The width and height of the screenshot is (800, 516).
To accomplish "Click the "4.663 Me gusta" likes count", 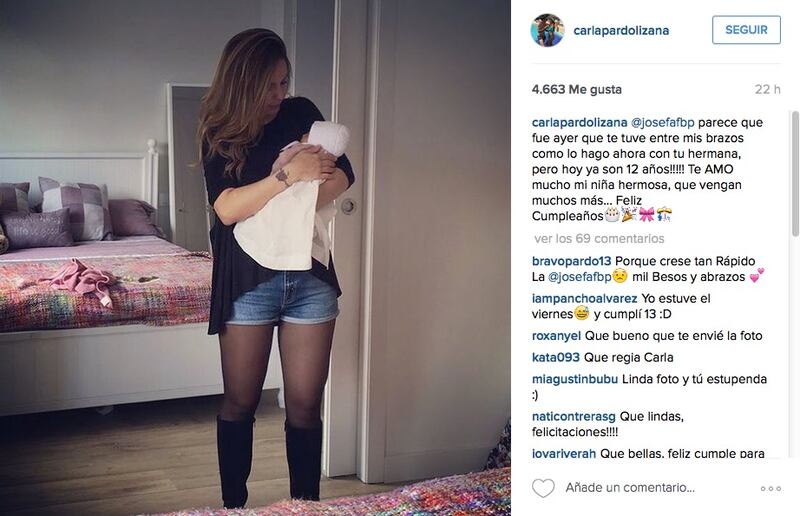I will click(577, 89).
